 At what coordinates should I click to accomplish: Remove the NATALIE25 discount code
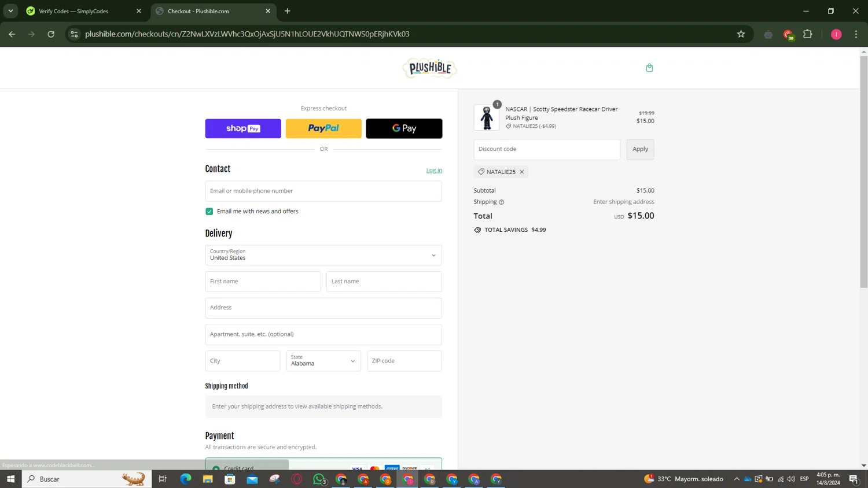pyautogui.click(x=521, y=172)
